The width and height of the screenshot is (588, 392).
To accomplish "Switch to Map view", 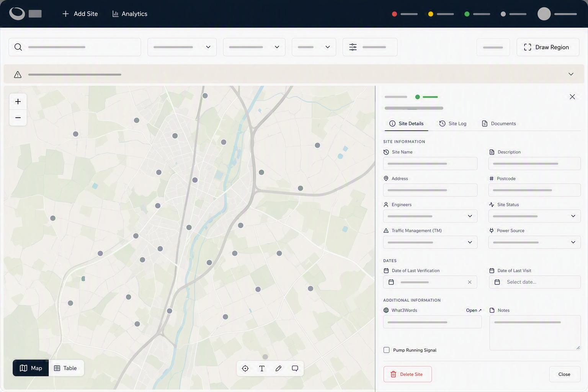I will pos(31,368).
